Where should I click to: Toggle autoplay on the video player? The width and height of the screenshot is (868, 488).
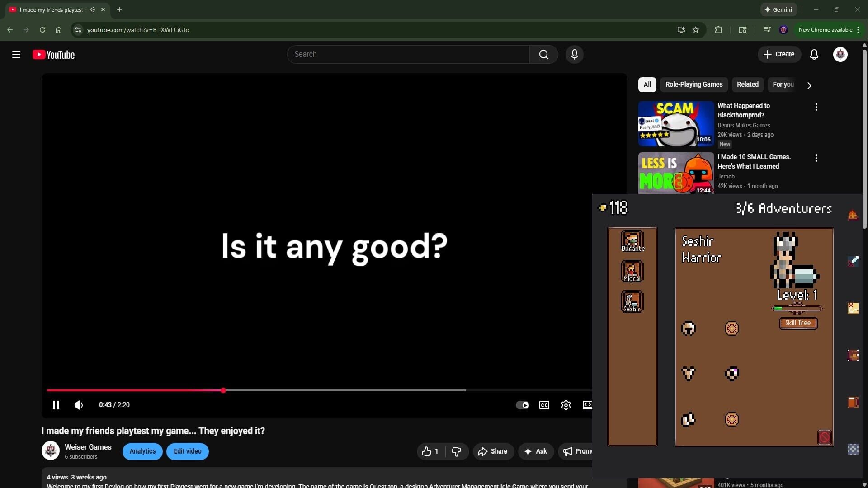tap(522, 405)
